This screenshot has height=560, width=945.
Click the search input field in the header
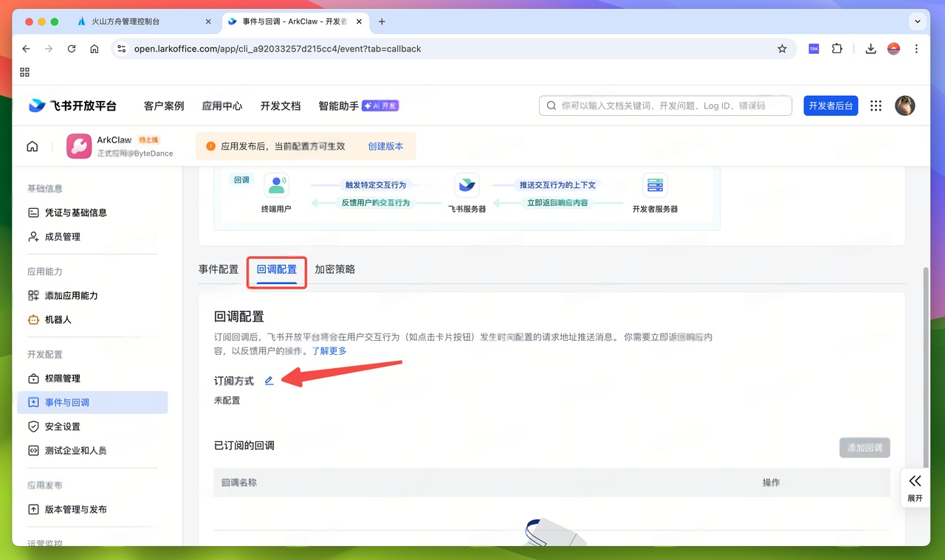click(x=664, y=105)
